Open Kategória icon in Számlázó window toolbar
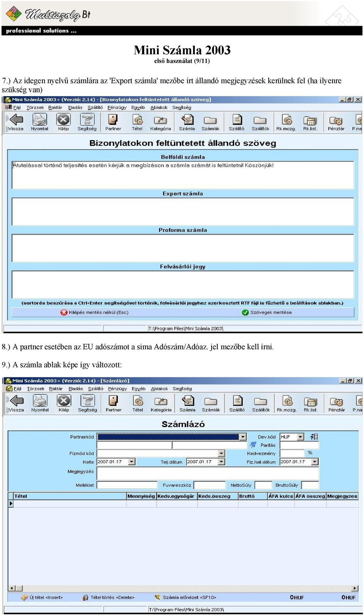 click(x=161, y=401)
